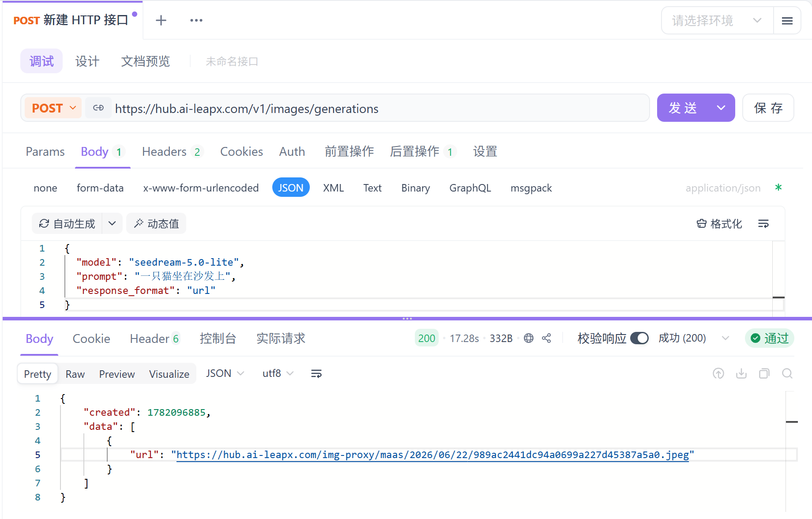Select the Text body type
Viewport: 812px width, 519px height.
372,188
